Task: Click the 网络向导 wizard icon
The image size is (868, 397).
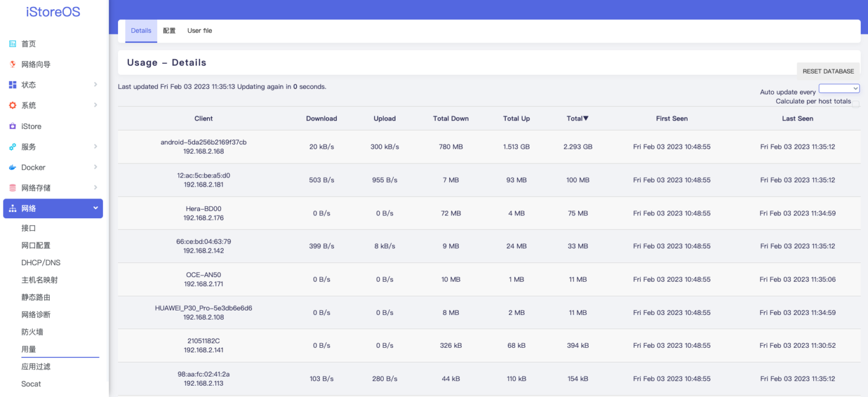Action: [12, 64]
